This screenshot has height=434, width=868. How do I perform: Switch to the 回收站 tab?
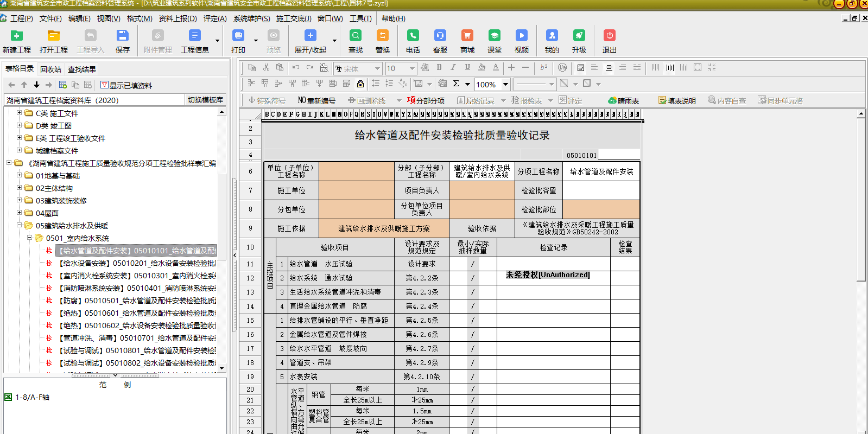click(x=50, y=69)
